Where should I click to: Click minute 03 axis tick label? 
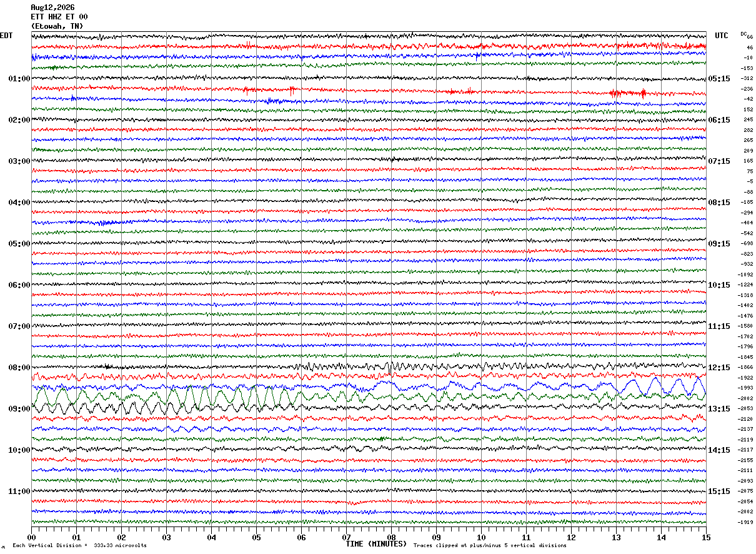(x=166, y=537)
